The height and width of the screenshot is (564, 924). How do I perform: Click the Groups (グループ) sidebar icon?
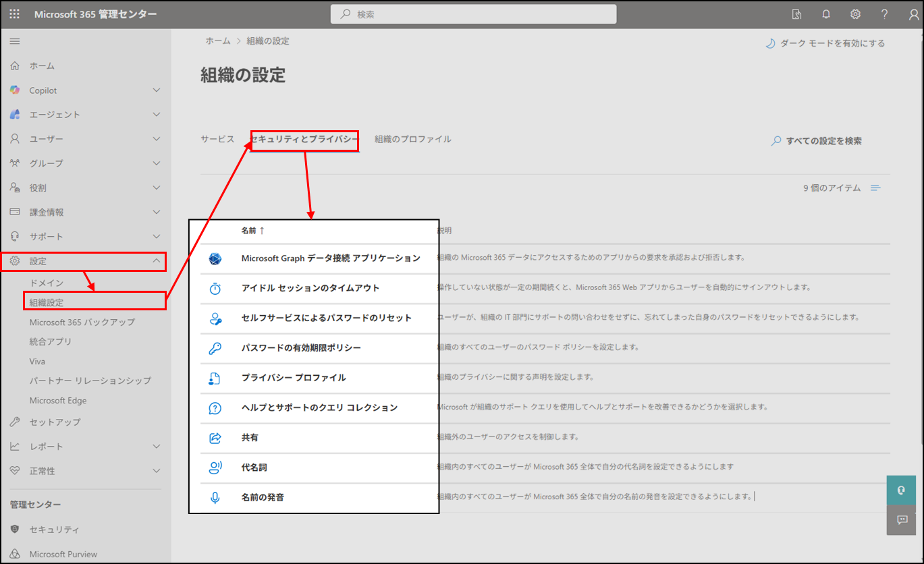(15, 163)
